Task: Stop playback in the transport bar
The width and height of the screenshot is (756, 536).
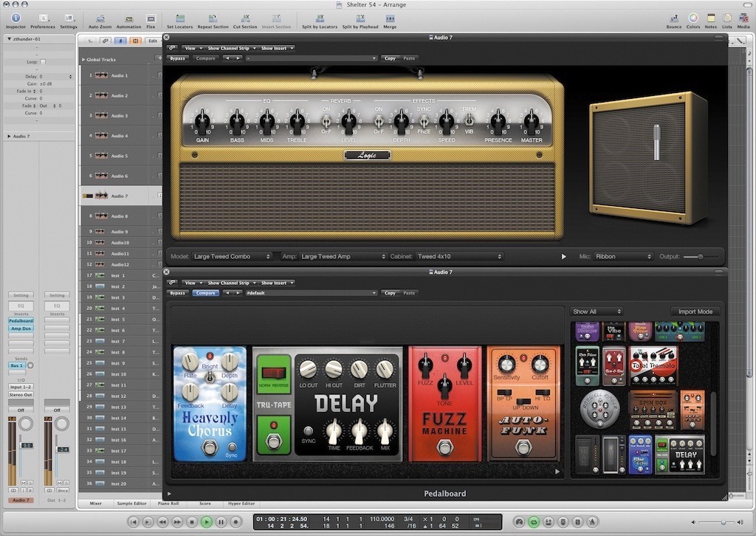Action: coord(192,521)
